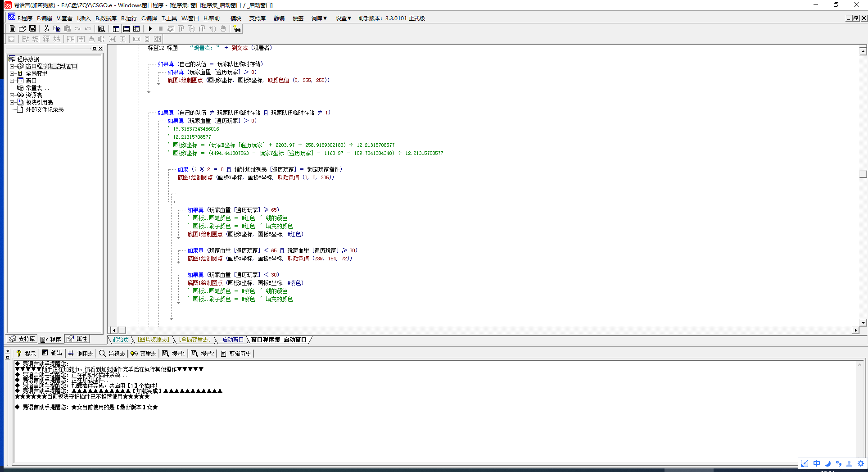The height and width of the screenshot is (472, 868).
Task: Switch to the 监视表 output tab
Action: pyautogui.click(x=112, y=354)
